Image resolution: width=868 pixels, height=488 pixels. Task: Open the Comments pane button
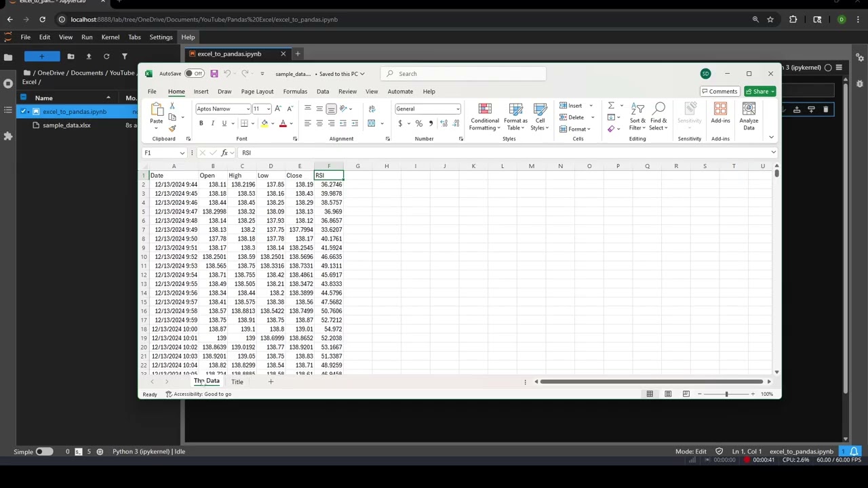[719, 91]
